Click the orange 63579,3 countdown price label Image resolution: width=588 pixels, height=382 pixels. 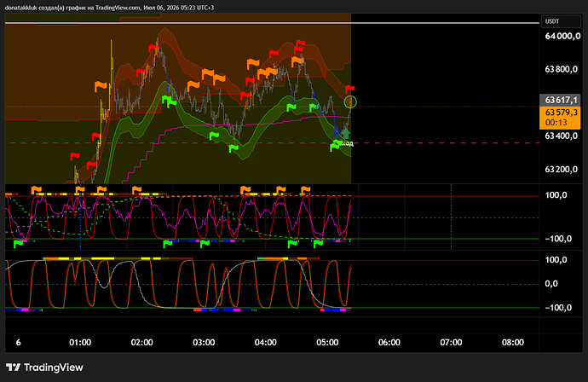pyautogui.click(x=560, y=118)
